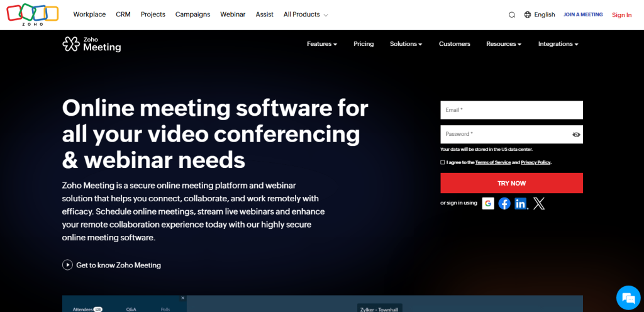The width and height of the screenshot is (644, 312).
Task: Go to the Pricing page
Action: (x=364, y=44)
